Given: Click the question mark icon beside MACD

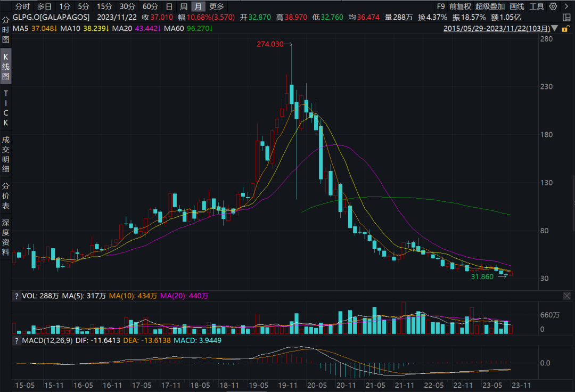Looking at the screenshot, I should tap(16, 340).
